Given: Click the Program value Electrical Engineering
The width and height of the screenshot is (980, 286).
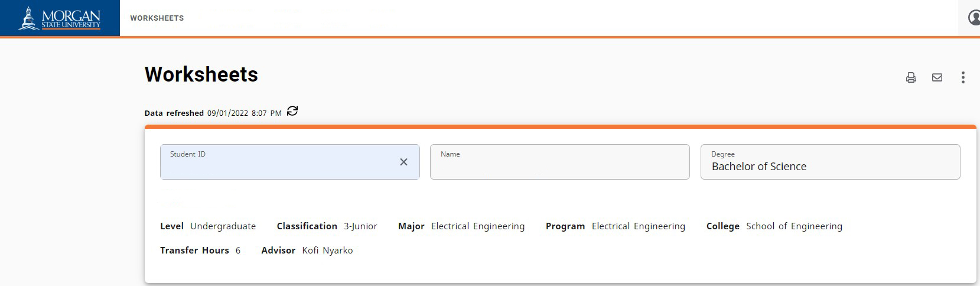Looking at the screenshot, I should [x=638, y=226].
